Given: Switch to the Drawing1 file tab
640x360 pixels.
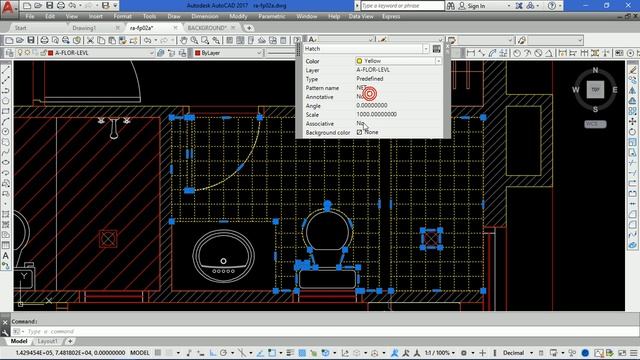Looking at the screenshot, I should pos(84,28).
